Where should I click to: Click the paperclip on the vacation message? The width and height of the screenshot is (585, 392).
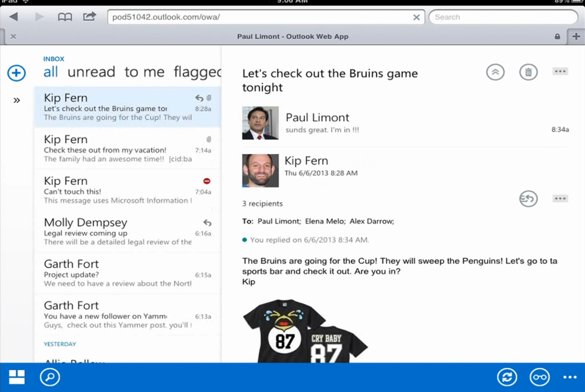(209, 139)
